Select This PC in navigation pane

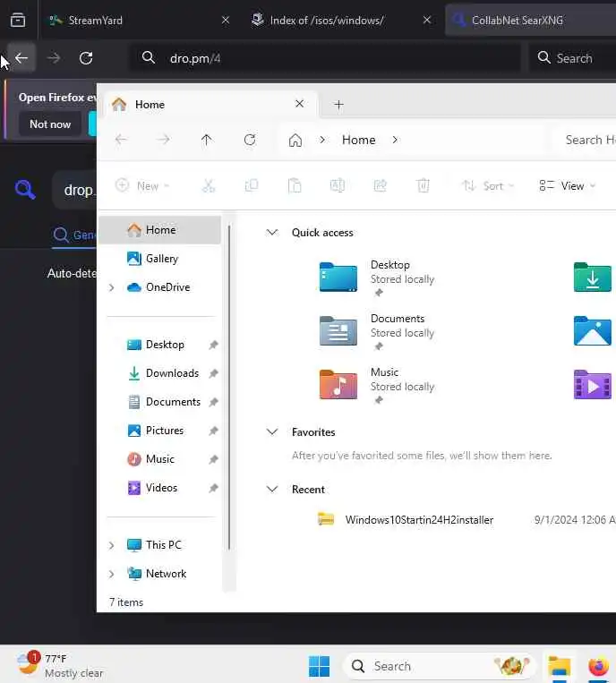click(x=160, y=545)
